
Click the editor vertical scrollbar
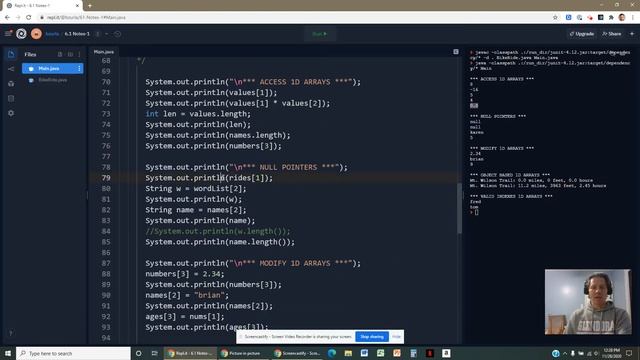(459, 208)
